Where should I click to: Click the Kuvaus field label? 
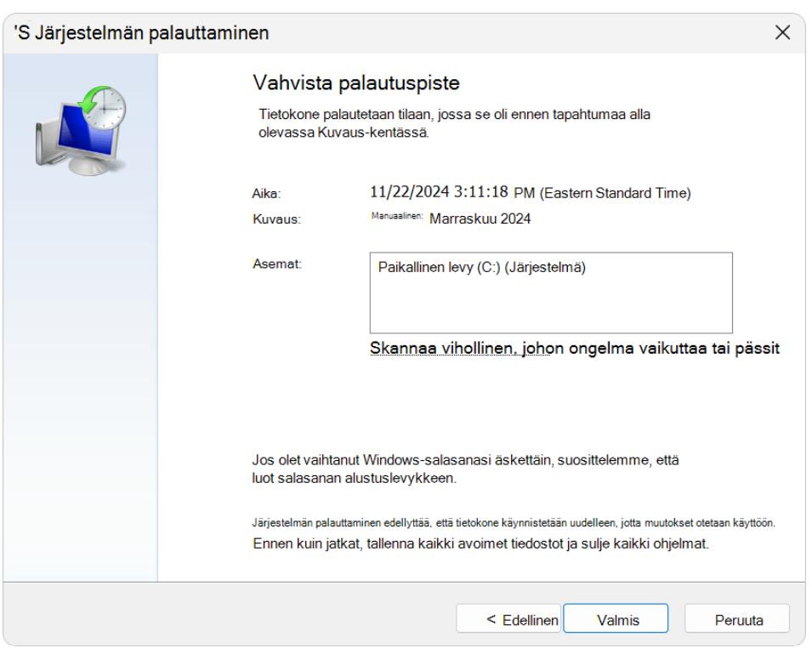click(x=259, y=219)
